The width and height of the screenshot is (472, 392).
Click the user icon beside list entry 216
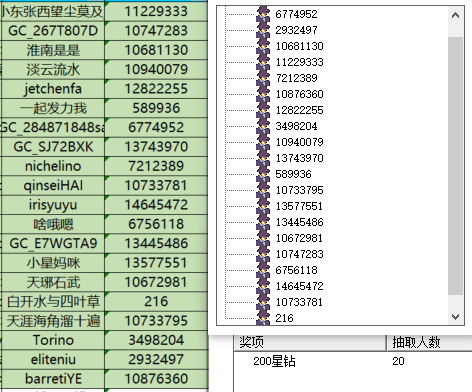pyautogui.click(x=263, y=318)
